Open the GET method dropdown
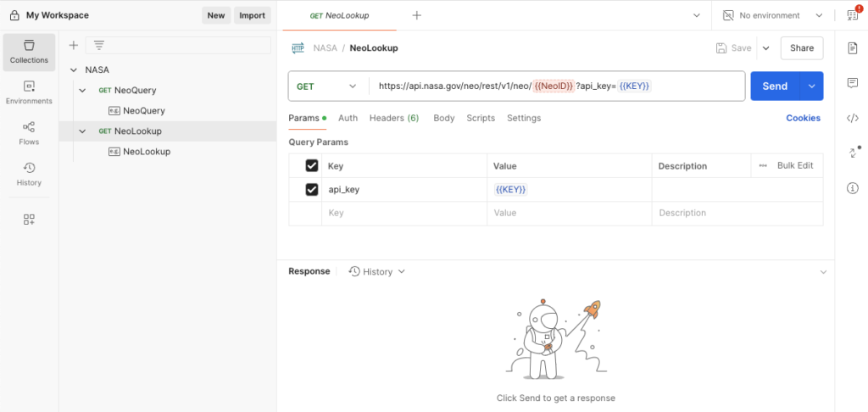The height and width of the screenshot is (412, 868). [x=327, y=86]
